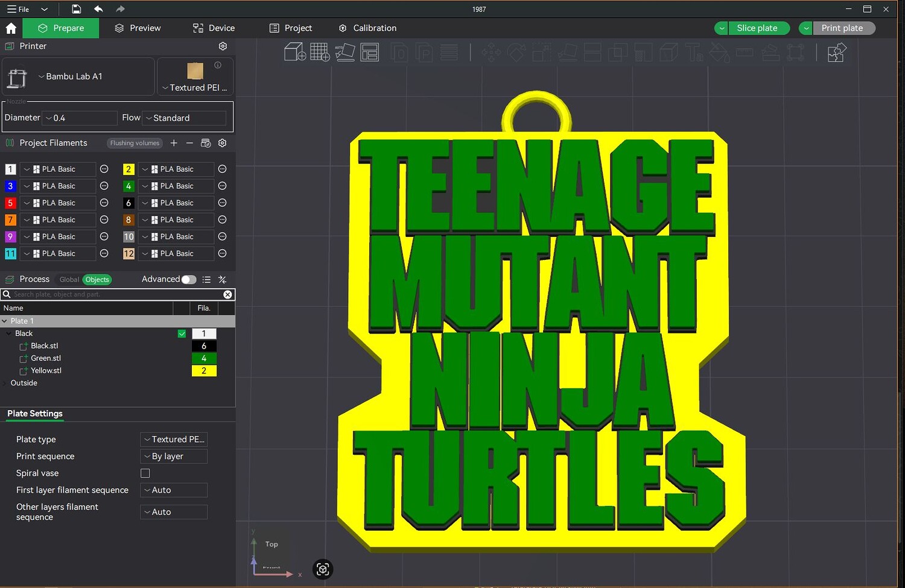Toggle the Advanced settings switch

(189, 280)
